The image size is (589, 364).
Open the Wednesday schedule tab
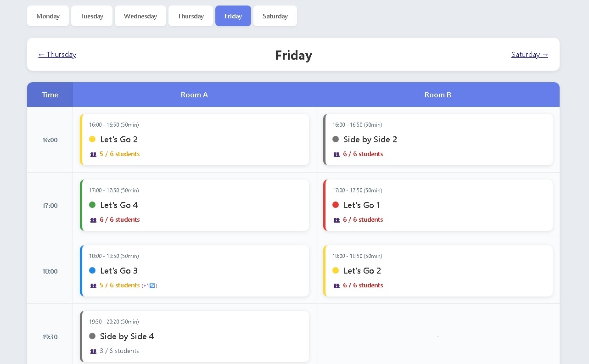[x=140, y=16]
